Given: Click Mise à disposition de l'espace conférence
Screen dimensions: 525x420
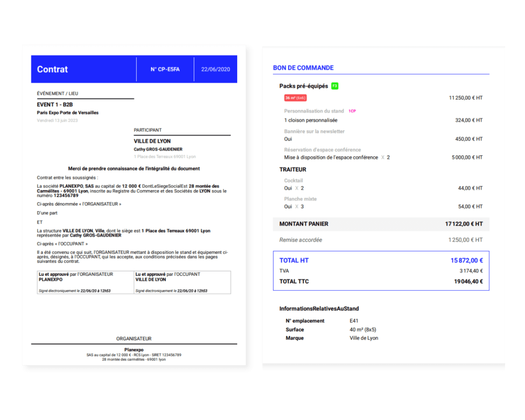Looking at the screenshot, I should tap(331, 157).
